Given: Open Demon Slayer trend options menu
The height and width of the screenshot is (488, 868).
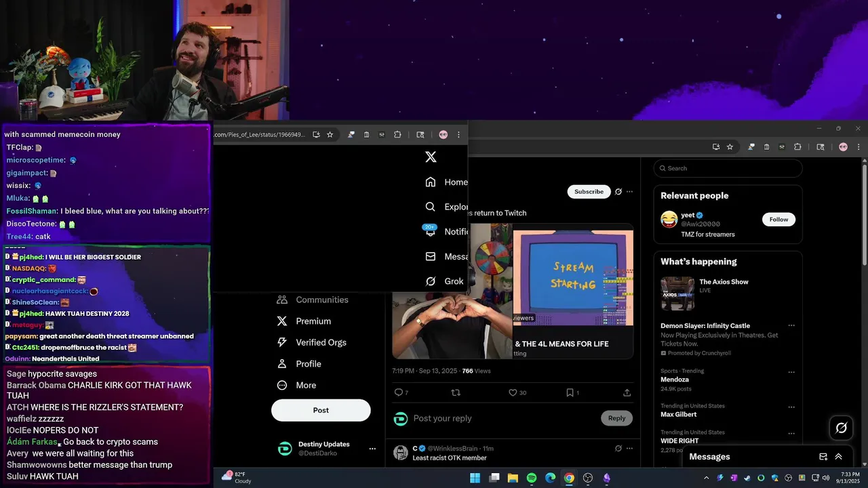Looking at the screenshot, I should point(791,326).
